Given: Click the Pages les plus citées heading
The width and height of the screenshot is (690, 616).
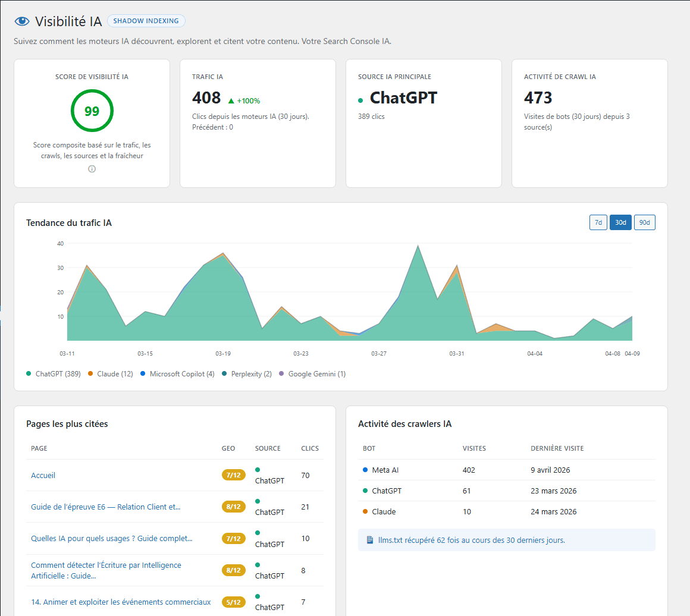Looking at the screenshot, I should point(67,424).
